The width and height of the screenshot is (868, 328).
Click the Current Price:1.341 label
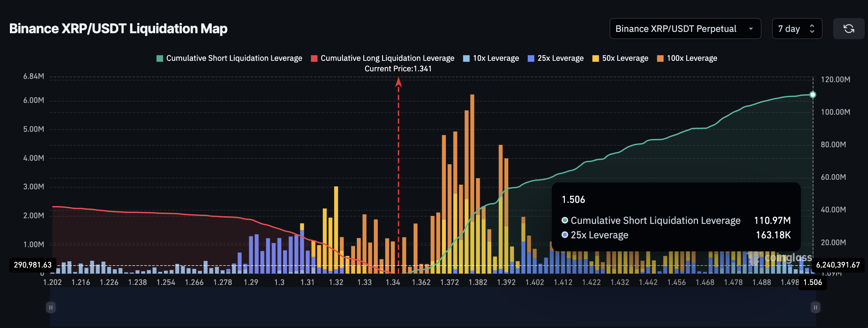(x=398, y=68)
